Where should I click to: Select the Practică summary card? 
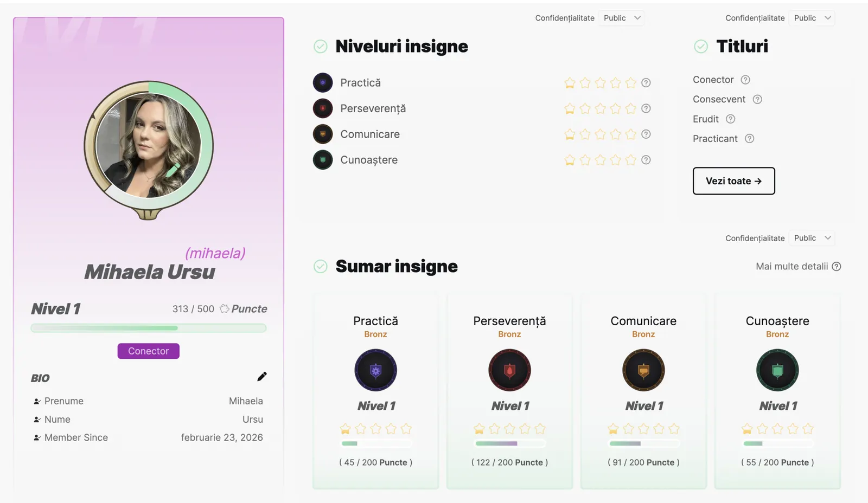(375, 391)
